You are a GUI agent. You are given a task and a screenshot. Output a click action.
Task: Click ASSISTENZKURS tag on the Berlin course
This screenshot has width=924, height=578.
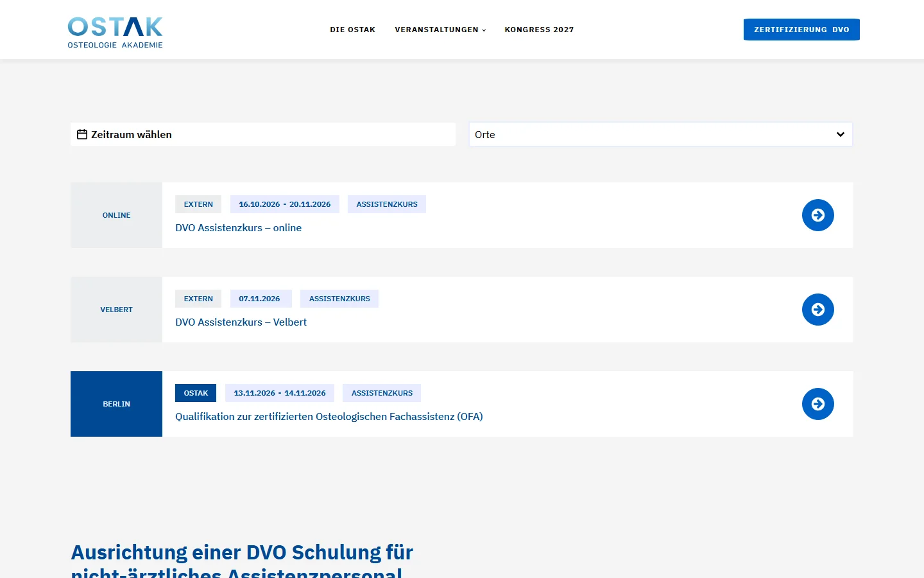click(382, 393)
